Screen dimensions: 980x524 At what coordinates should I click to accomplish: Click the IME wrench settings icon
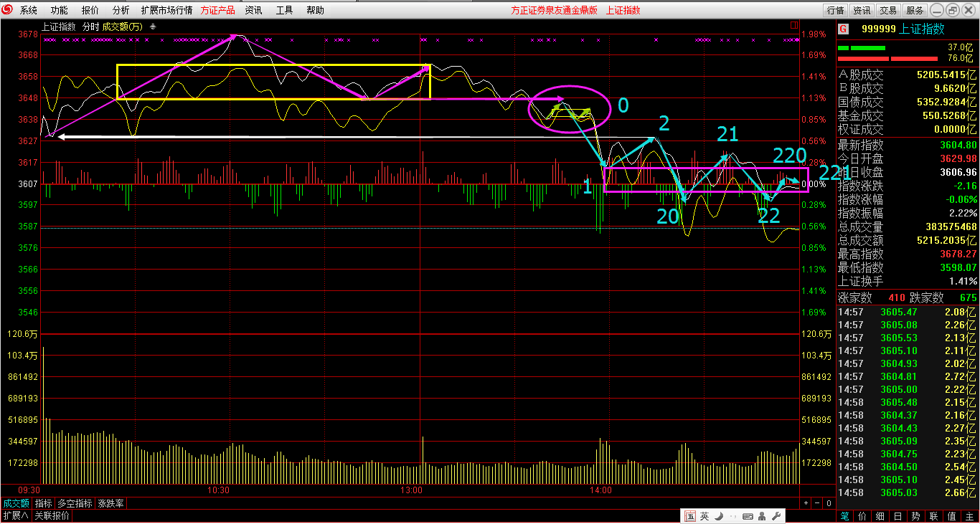775,516
